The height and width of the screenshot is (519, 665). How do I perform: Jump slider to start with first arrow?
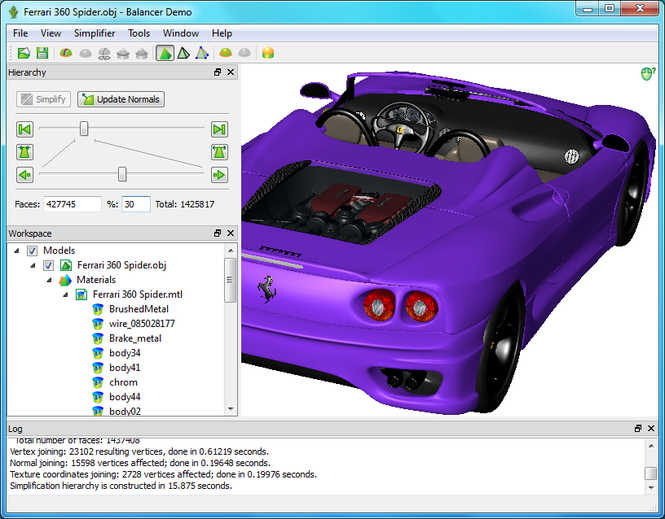[x=25, y=129]
